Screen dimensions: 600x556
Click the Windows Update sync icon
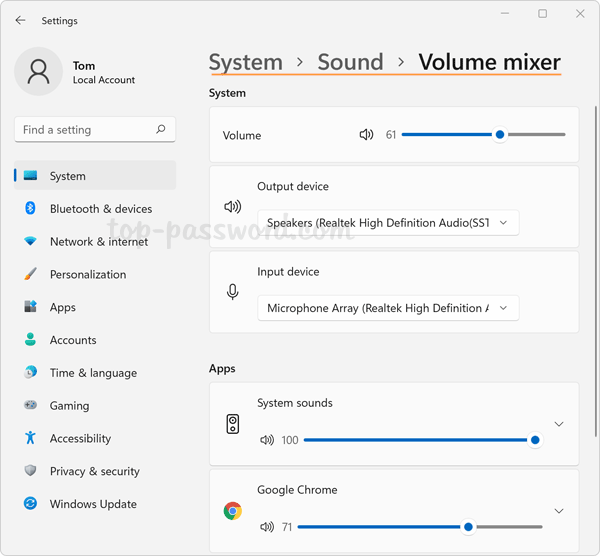pos(30,504)
